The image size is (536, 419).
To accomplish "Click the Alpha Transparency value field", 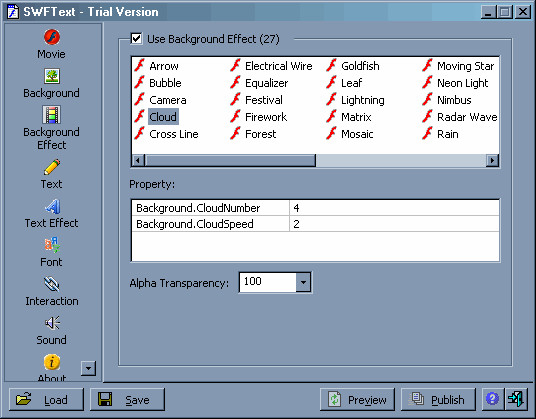I will (x=268, y=282).
